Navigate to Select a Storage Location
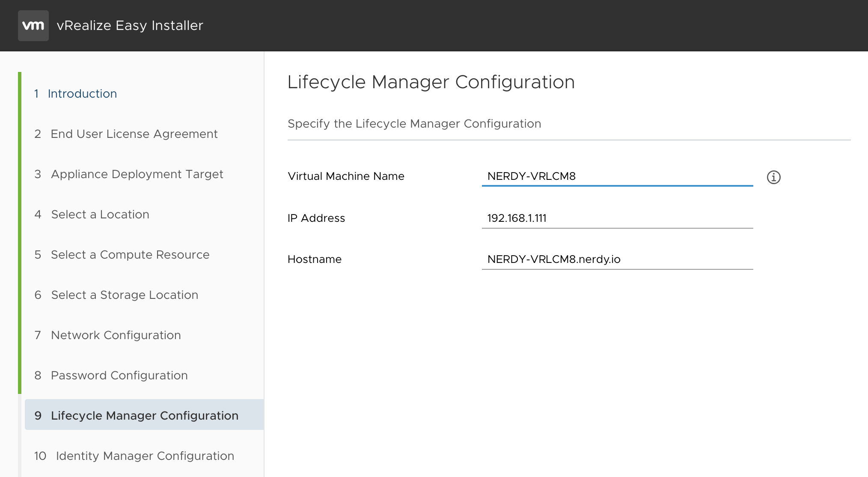Screen dimensions: 868x477 point(116,295)
